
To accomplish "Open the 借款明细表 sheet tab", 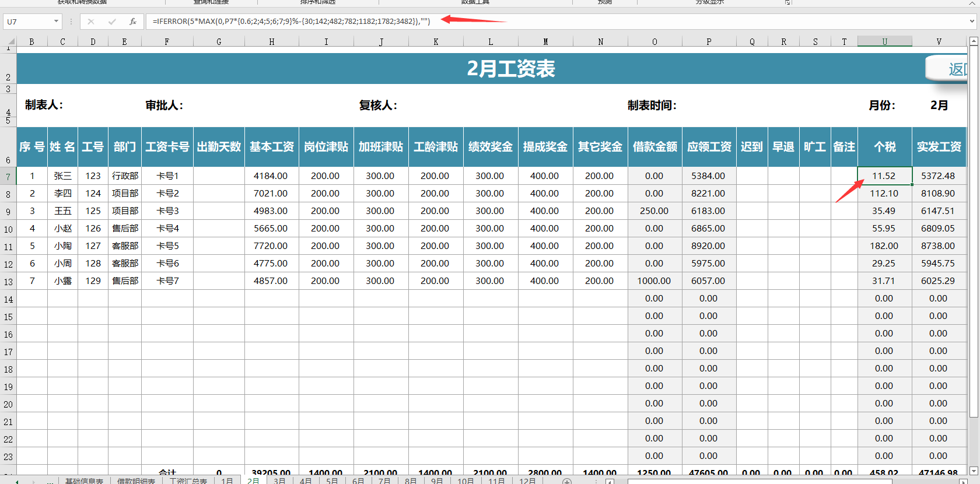I will (x=136, y=481).
